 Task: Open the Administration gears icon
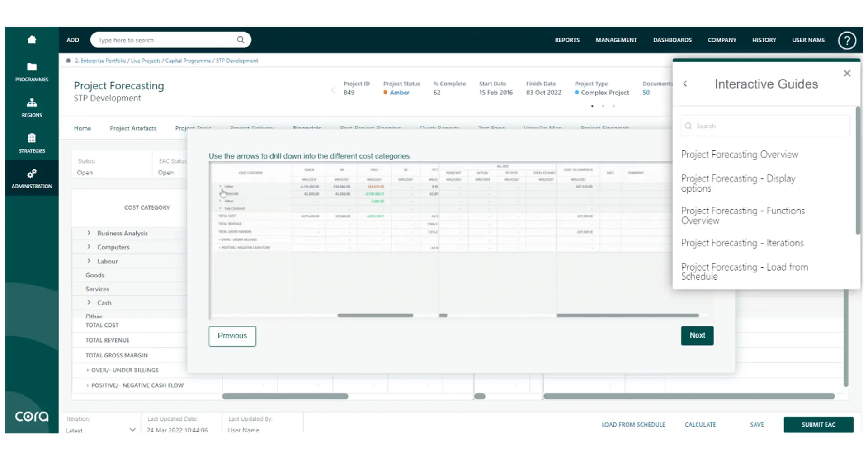click(32, 174)
